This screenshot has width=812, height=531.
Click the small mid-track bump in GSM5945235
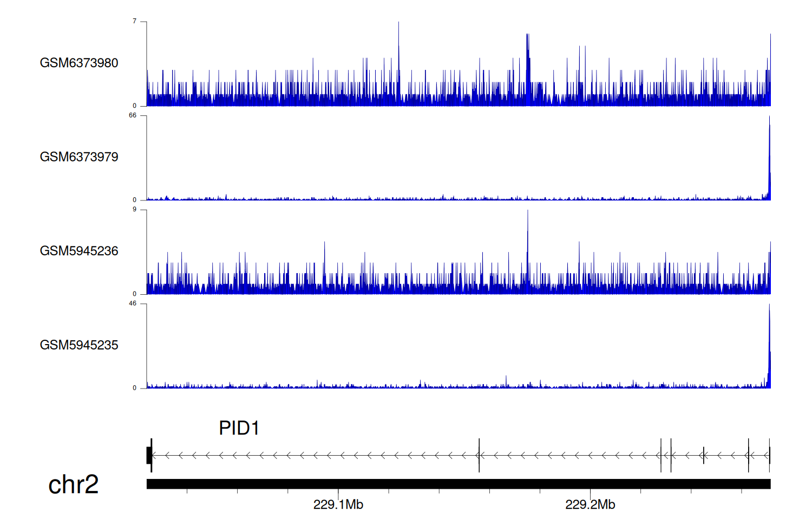pos(506,381)
